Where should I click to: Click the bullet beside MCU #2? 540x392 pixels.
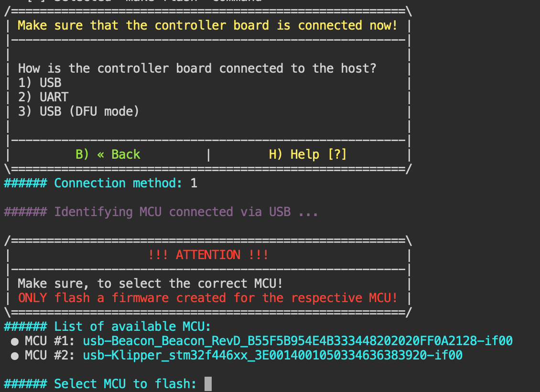point(14,356)
